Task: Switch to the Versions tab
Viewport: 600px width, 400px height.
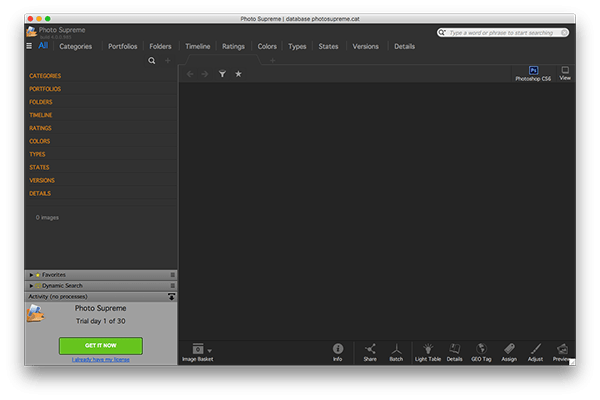Action: tap(365, 46)
